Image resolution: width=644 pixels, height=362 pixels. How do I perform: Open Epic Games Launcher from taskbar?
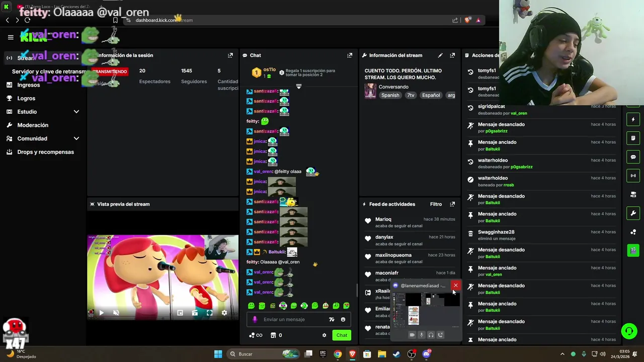[x=323, y=354]
